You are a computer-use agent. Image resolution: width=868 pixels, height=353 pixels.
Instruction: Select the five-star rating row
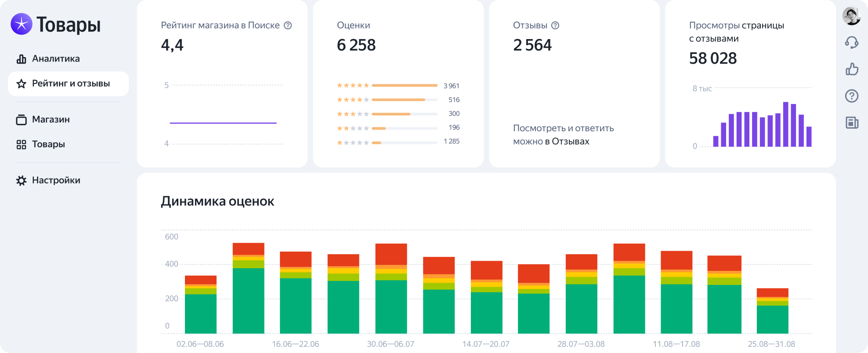[x=398, y=86]
